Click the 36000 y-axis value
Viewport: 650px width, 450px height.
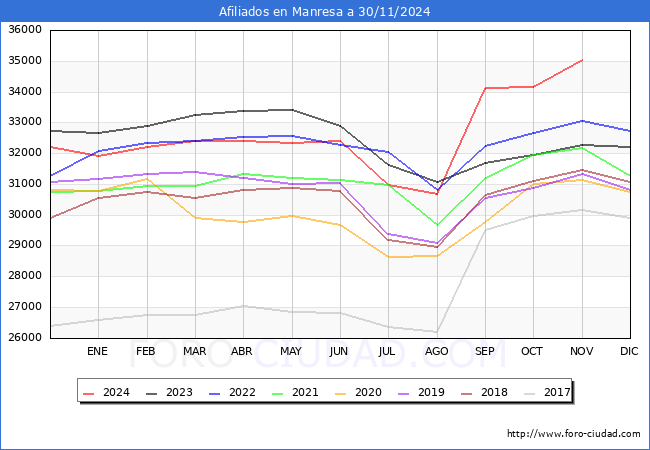(25, 30)
